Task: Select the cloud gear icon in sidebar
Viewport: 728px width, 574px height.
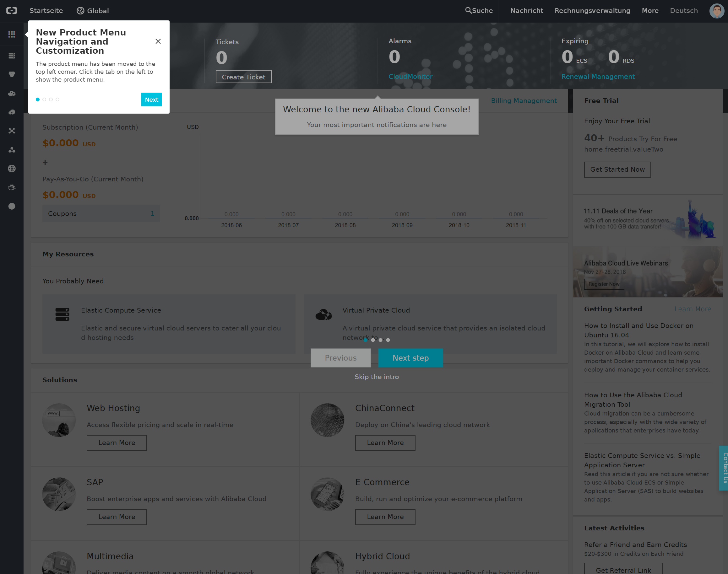Action: [x=12, y=187]
